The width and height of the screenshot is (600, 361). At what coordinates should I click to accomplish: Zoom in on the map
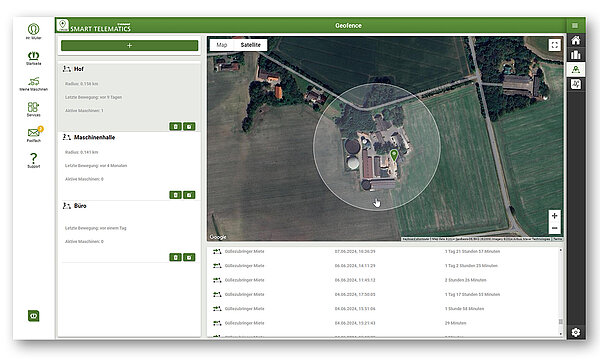coord(554,216)
